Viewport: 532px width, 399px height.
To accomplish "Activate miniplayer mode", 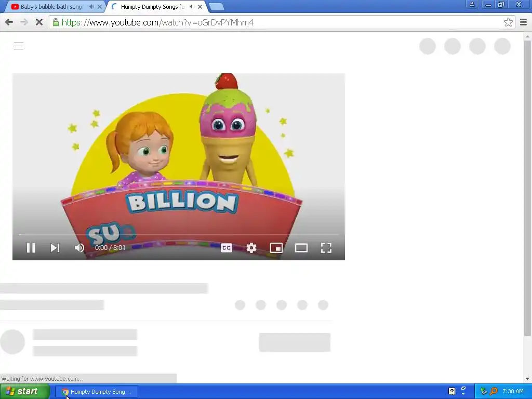I will tap(276, 248).
